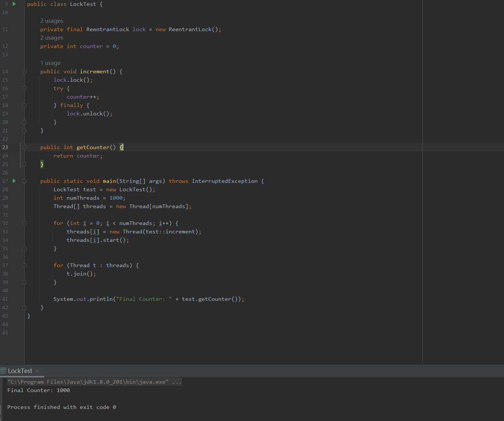Click 'lock.lock();' on line 15
Screen dimensions: 504x421
click(73, 80)
